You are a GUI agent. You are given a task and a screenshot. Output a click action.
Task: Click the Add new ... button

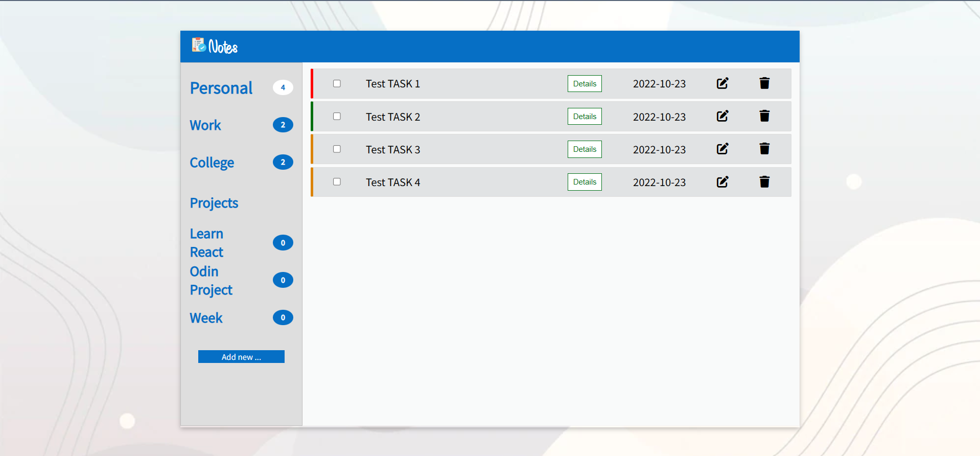[241, 357]
